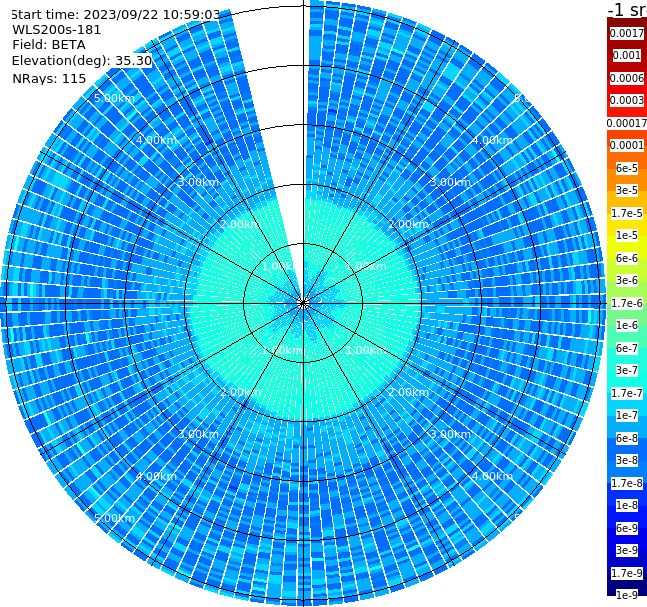Click the Field: BETA label
Viewport: 647px width, 607px height.
pos(49,45)
